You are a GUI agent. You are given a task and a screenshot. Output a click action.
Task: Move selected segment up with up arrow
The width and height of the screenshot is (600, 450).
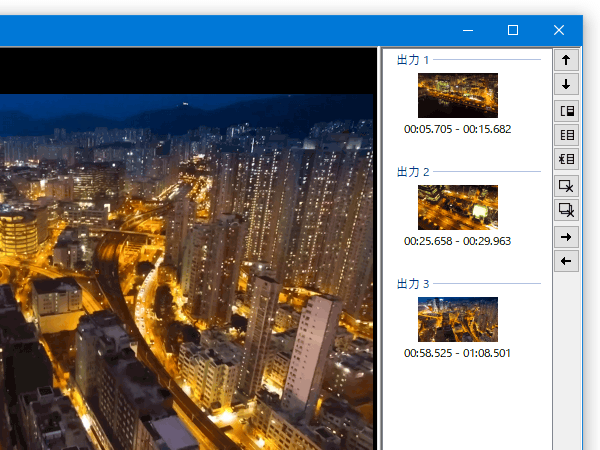[566, 60]
